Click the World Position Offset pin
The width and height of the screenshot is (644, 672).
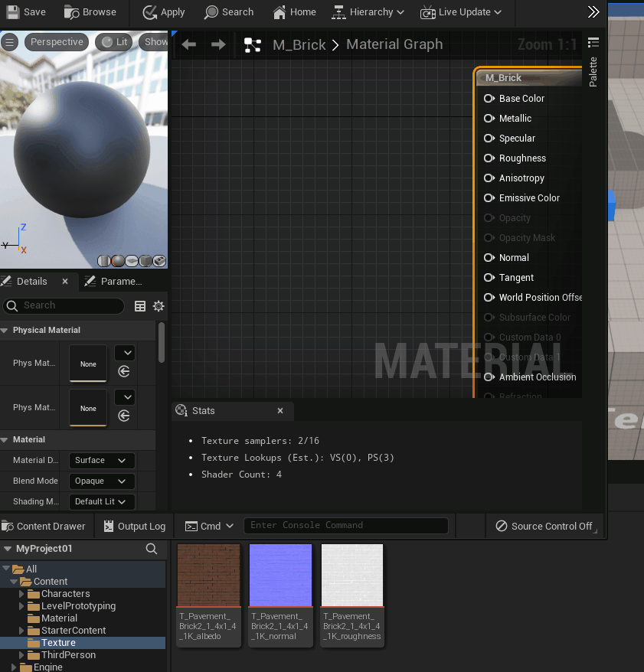(489, 298)
